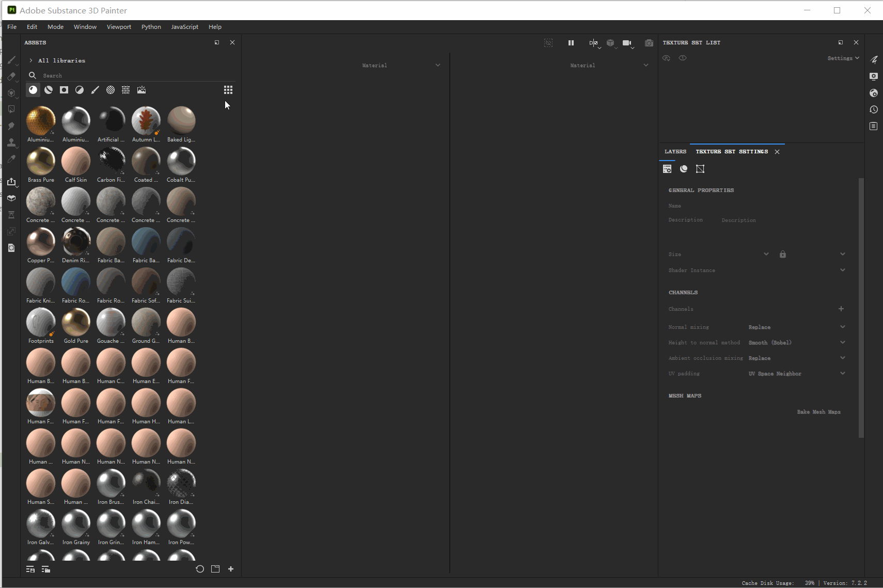This screenshot has width=883, height=588.
Task: Click the assets Search field
Action: point(131,75)
